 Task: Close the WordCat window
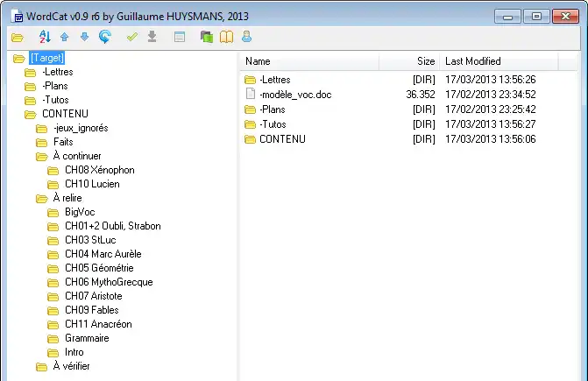(x=565, y=17)
